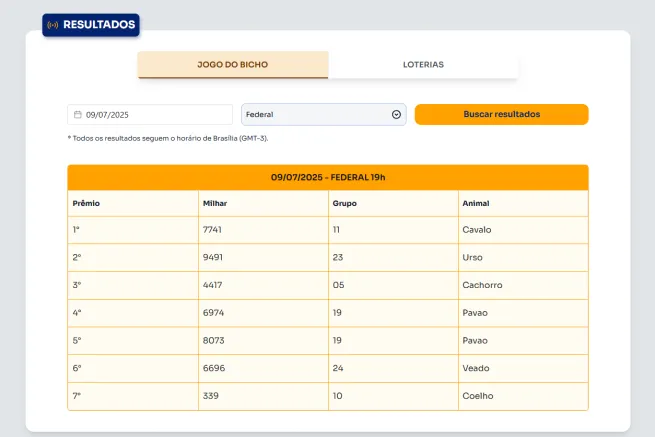The width and height of the screenshot is (655, 437).
Task: Select milhar value 4417
Action: 263,285
